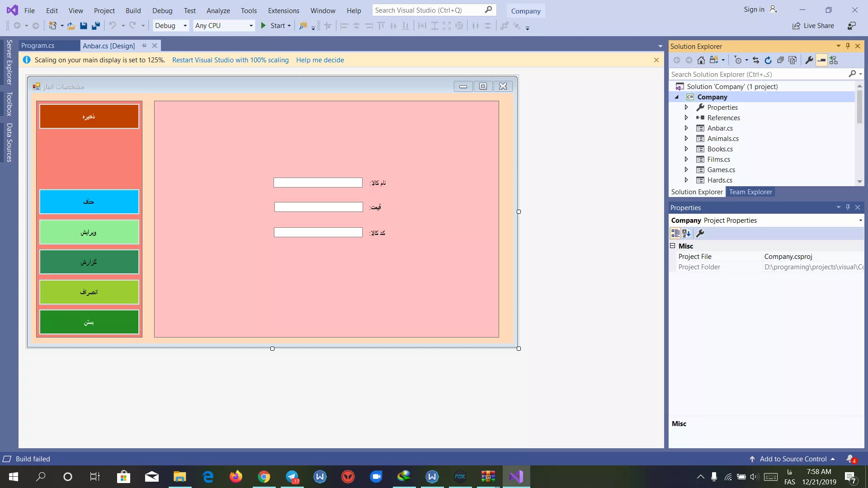Click the Open File folder icon
This screenshot has height=488, width=868.
click(71, 26)
